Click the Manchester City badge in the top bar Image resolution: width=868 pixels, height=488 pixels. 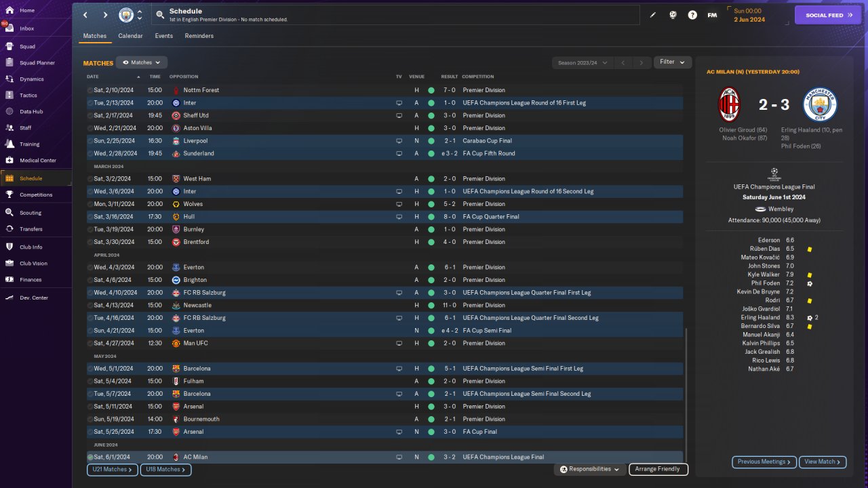tap(126, 15)
